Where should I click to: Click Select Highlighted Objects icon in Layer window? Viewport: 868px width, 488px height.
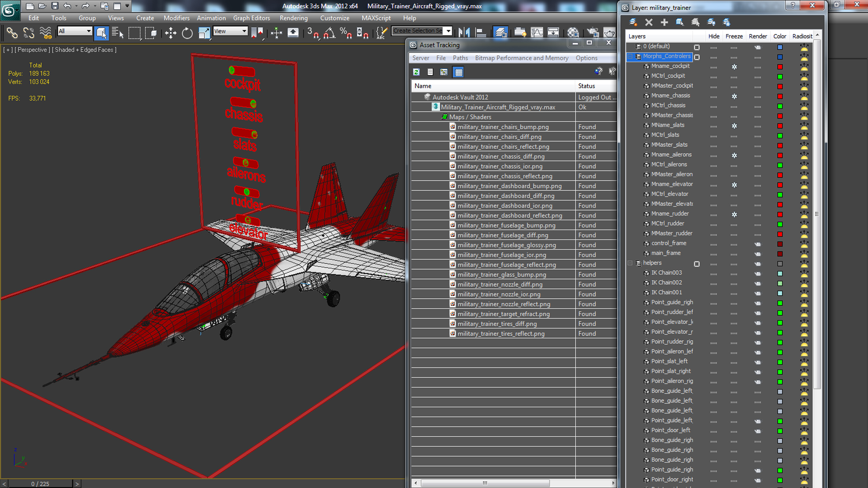(680, 22)
